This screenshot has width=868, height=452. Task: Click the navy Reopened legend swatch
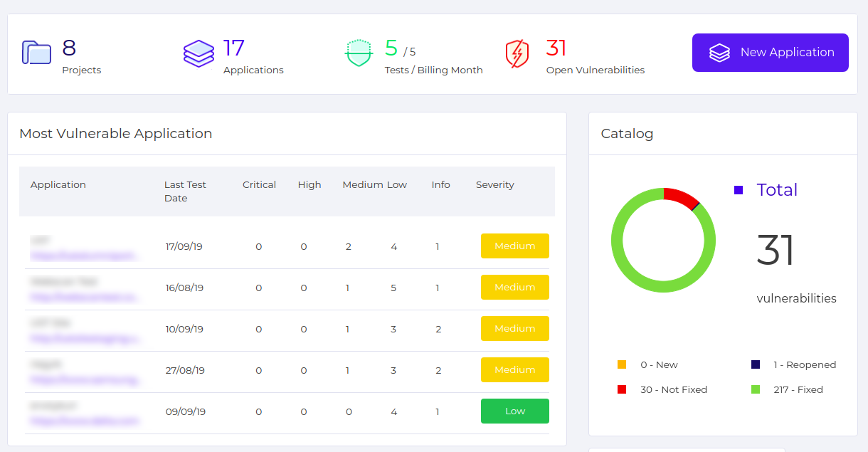click(756, 364)
